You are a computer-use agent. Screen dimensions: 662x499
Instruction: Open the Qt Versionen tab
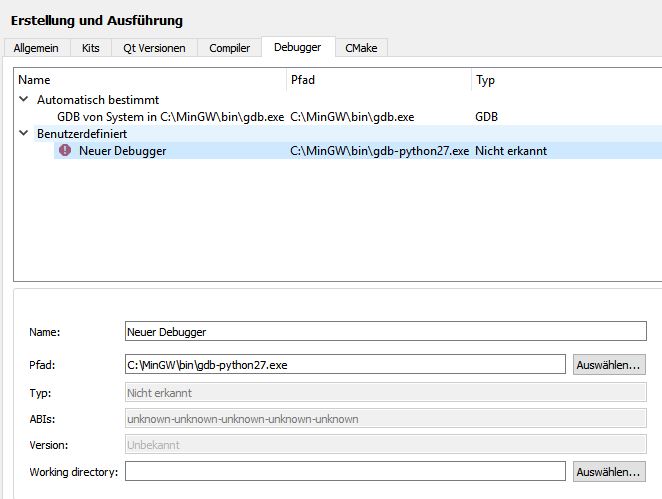[154, 48]
